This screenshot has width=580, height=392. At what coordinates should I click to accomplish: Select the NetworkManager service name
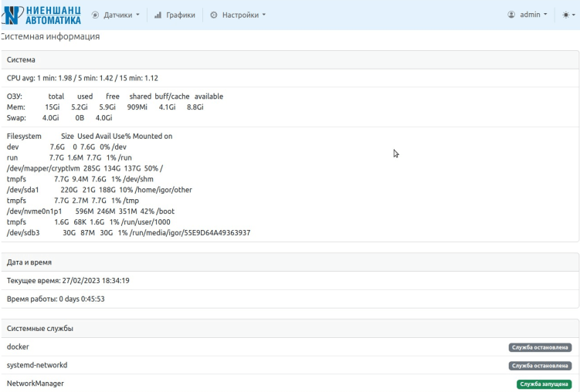36,383
